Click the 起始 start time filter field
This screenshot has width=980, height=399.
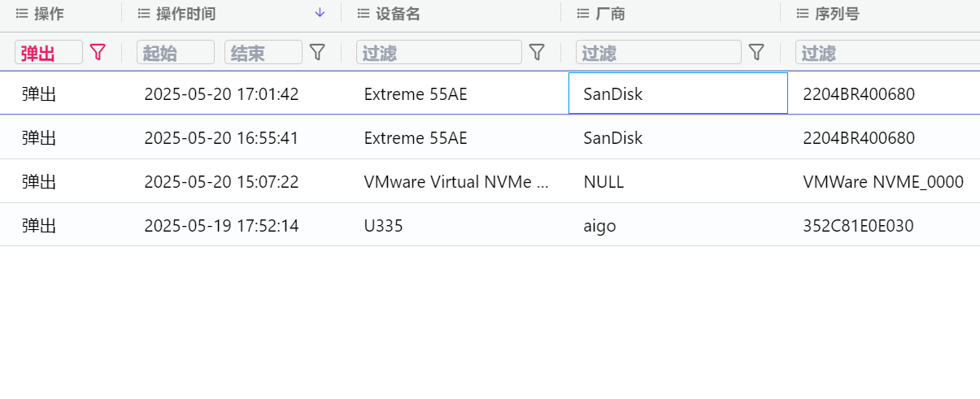click(176, 52)
